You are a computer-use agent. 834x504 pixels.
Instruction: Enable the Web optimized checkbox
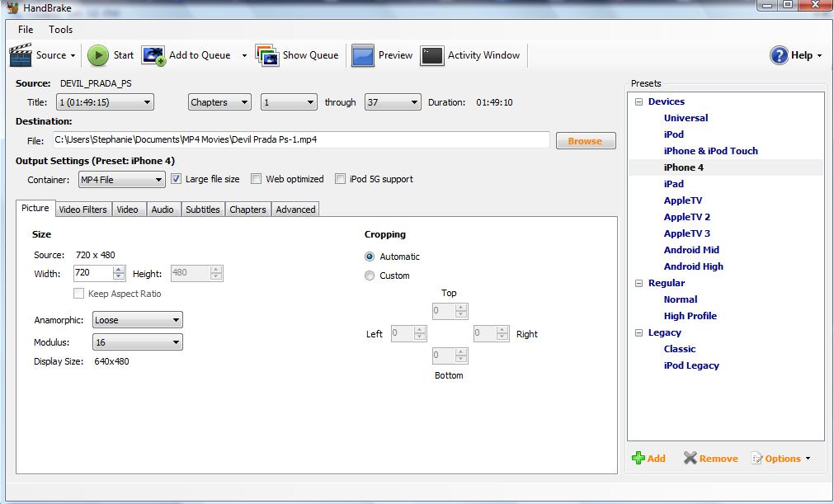(x=256, y=179)
